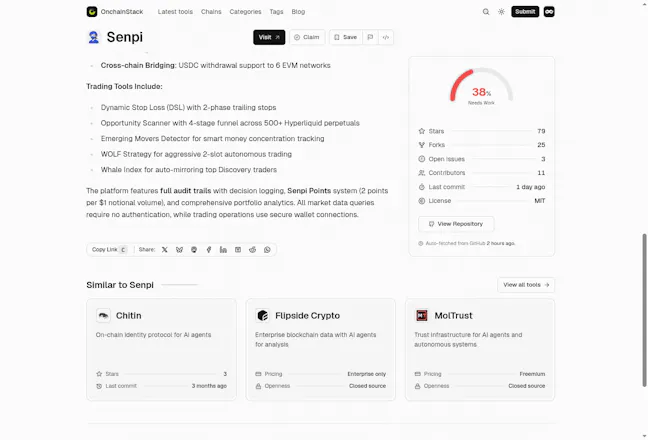Click the Submit button
This screenshot has height=440, width=648.
525,12
